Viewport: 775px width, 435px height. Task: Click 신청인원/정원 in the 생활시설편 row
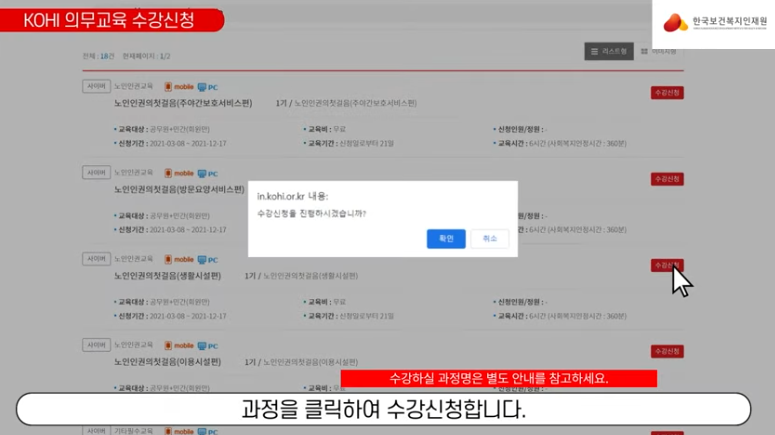pos(520,302)
